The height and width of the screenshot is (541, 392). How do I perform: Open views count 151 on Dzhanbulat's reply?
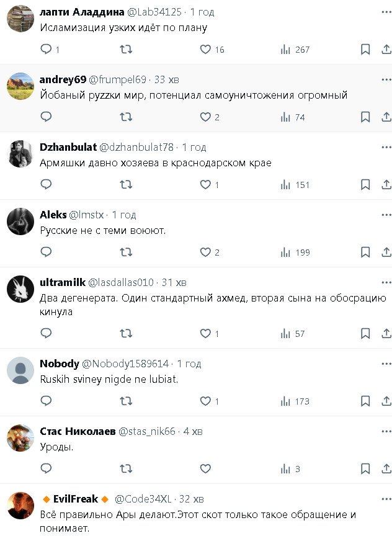click(295, 184)
